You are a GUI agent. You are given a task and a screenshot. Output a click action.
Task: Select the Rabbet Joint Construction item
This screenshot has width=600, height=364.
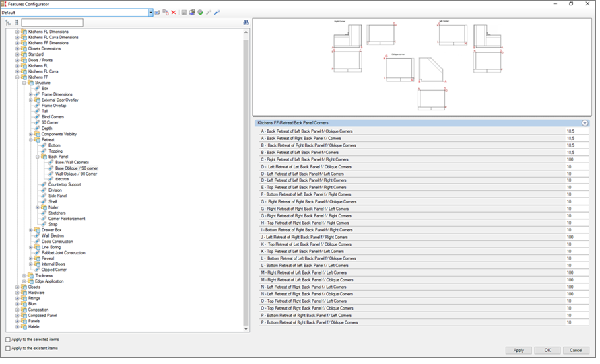(63, 253)
